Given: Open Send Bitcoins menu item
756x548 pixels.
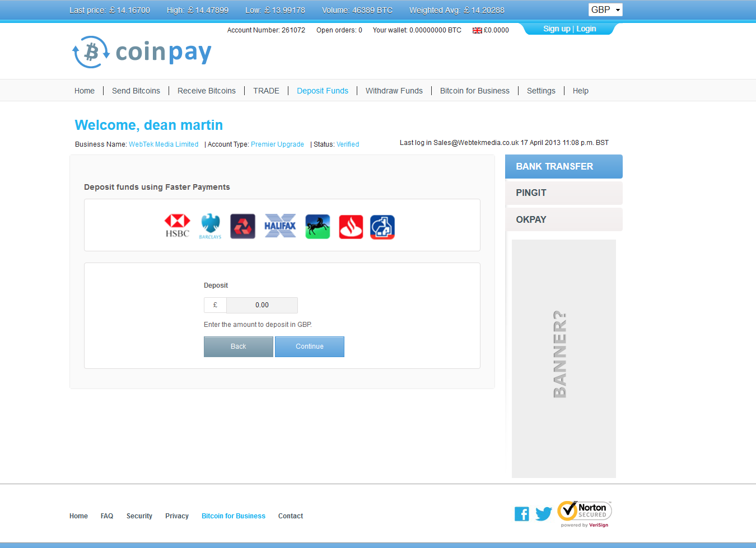Looking at the screenshot, I should click(136, 91).
